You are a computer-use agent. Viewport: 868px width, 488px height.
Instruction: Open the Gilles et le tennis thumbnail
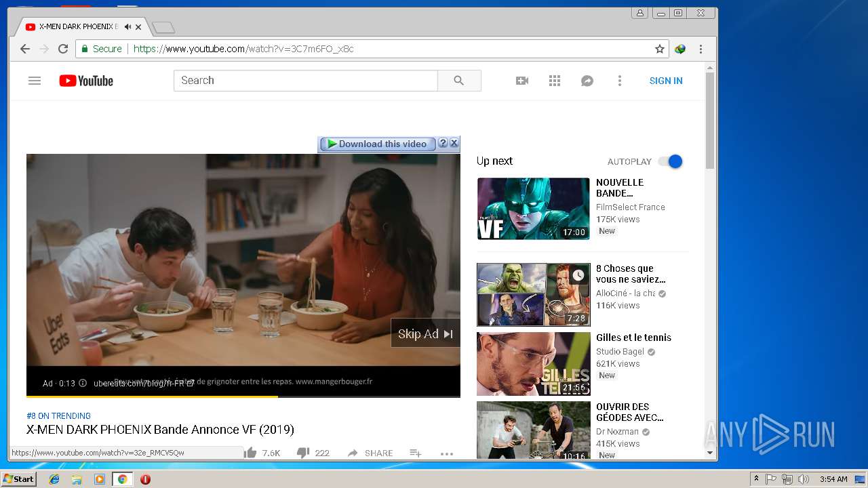534,363
